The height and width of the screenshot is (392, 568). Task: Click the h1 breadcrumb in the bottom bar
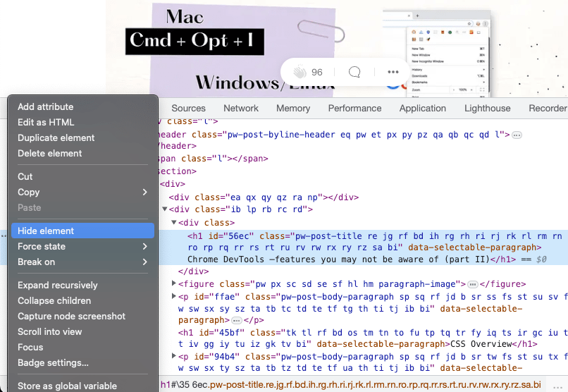click(x=351, y=384)
